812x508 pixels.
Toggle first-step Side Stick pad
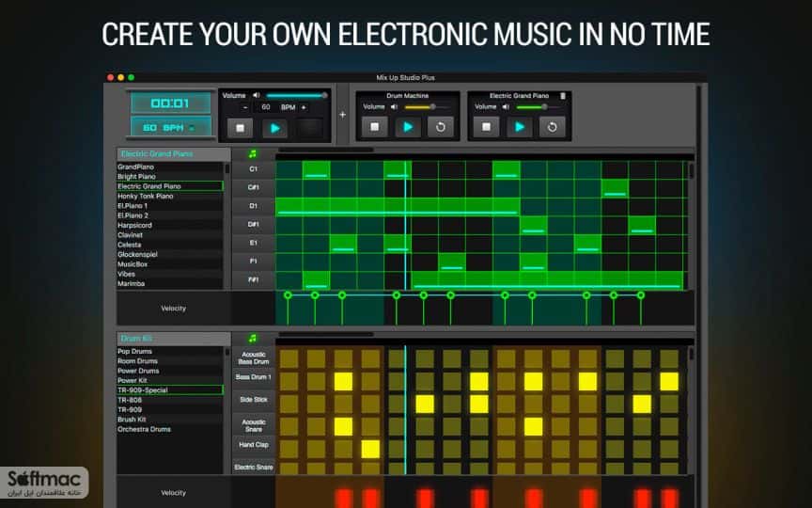(x=289, y=404)
